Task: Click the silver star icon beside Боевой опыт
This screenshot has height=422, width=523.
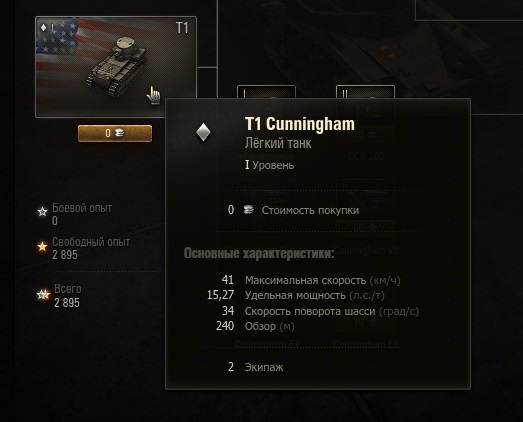Action: [42, 212]
